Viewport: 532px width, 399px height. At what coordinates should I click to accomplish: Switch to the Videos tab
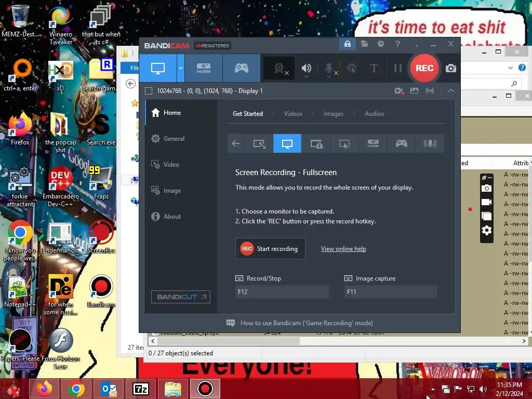(293, 114)
